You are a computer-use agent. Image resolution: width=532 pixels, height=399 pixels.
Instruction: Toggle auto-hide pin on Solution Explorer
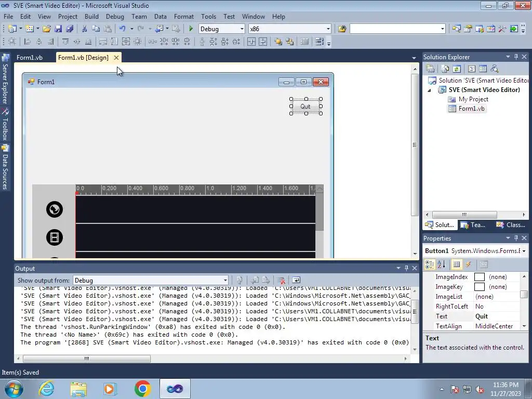tap(516, 57)
